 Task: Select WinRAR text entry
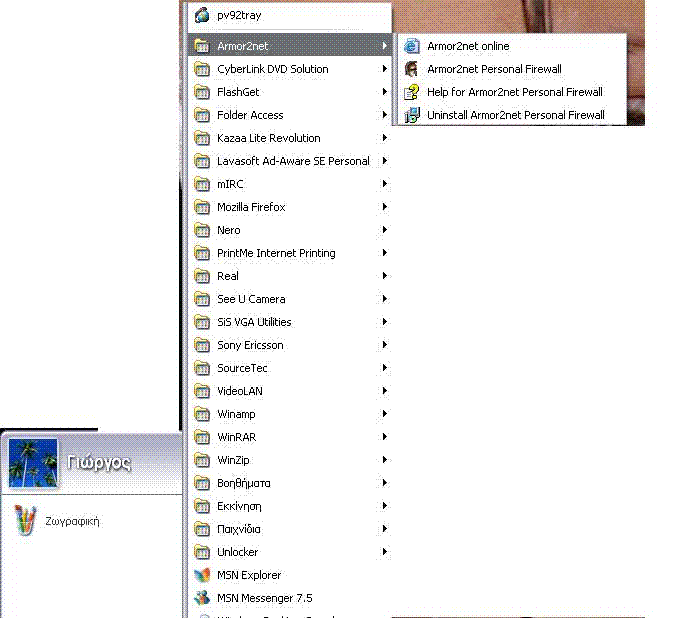236,437
